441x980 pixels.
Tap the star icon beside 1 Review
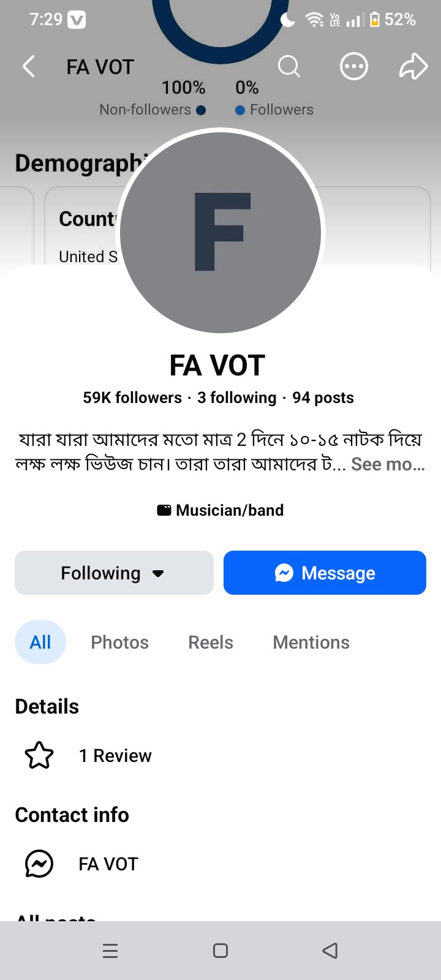pos(39,755)
